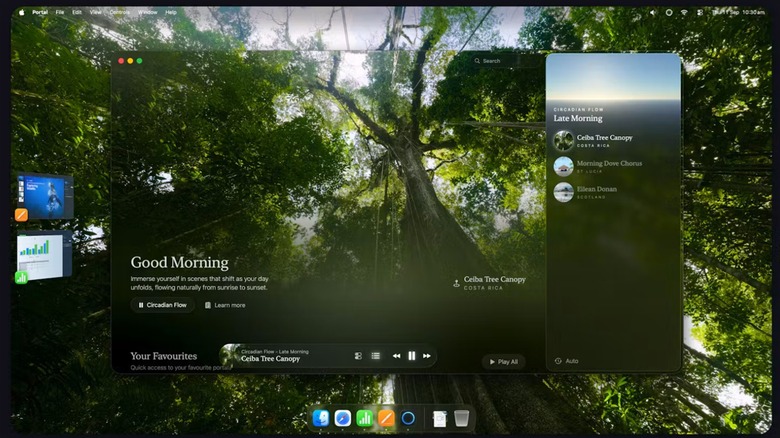The height and width of the screenshot is (438, 780).
Task: Click the mini player Ceiba artwork thumbnail
Action: coord(229,355)
